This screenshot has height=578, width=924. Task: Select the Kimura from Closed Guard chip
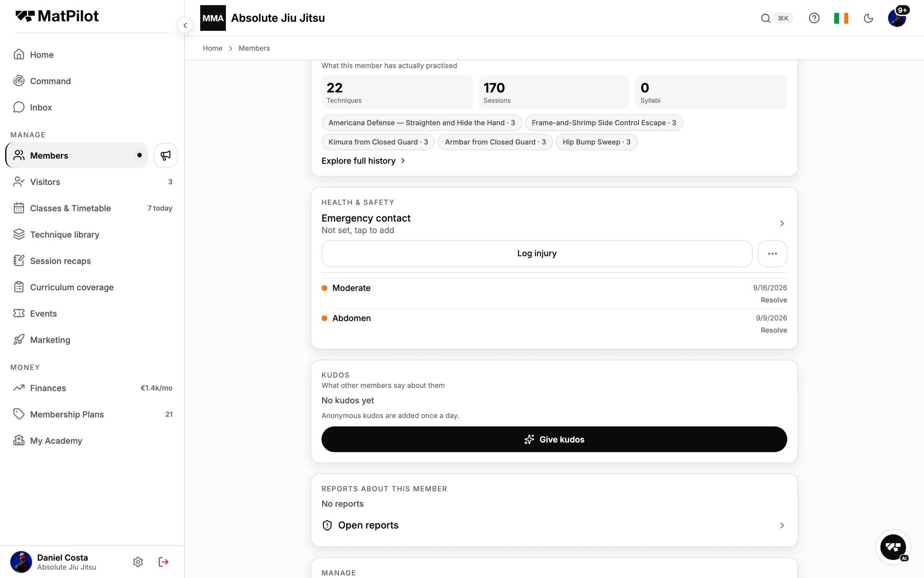[x=378, y=142]
